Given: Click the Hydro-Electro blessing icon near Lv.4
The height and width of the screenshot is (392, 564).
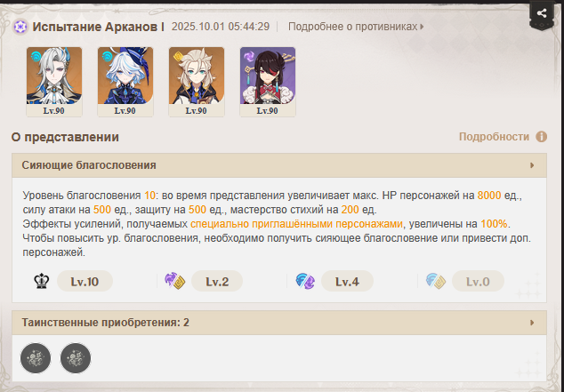Looking at the screenshot, I should pos(305,281).
